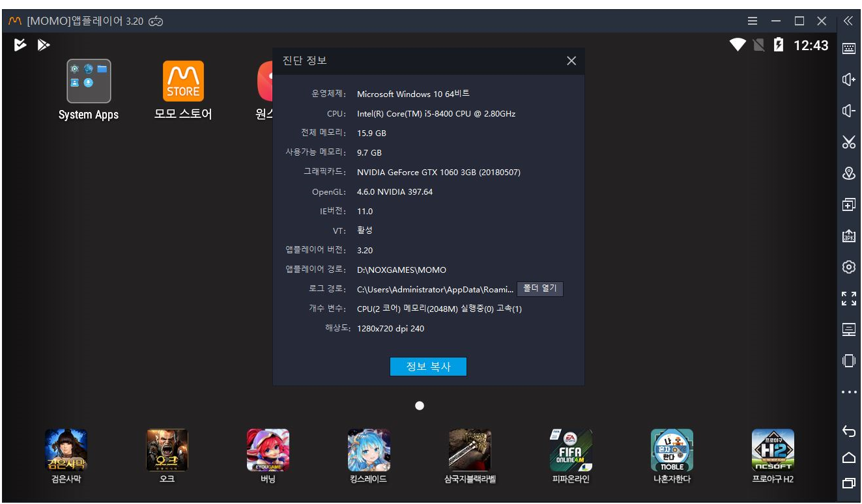Click the 폴더 열기 button

click(540, 288)
